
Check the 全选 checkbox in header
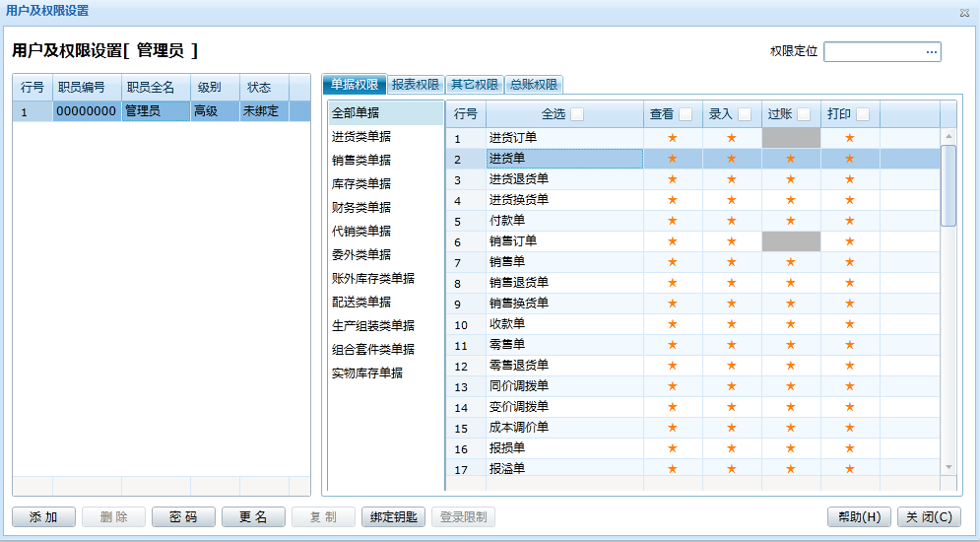pyautogui.click(x=577, y=114)
